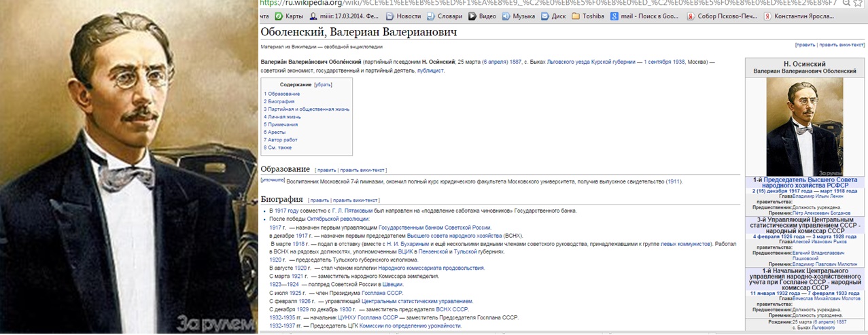Open the Швеции link
This screenshot has width=868, height=335.
click(392, 284)
